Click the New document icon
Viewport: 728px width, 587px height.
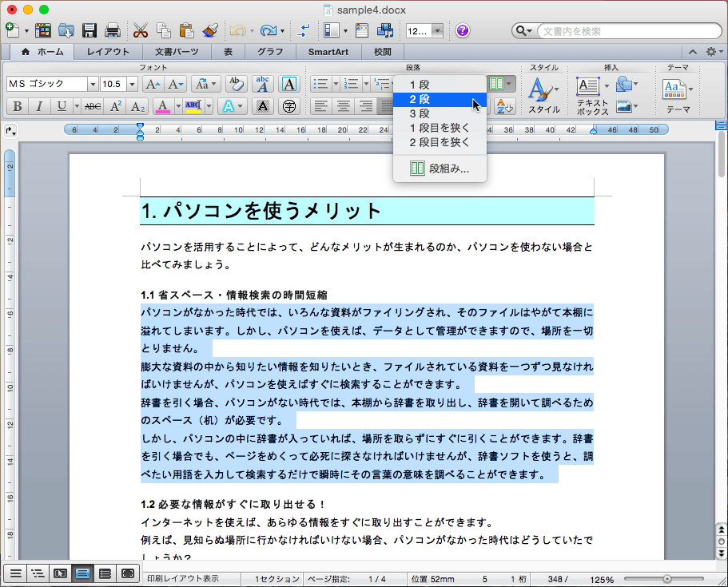point(13,30)
